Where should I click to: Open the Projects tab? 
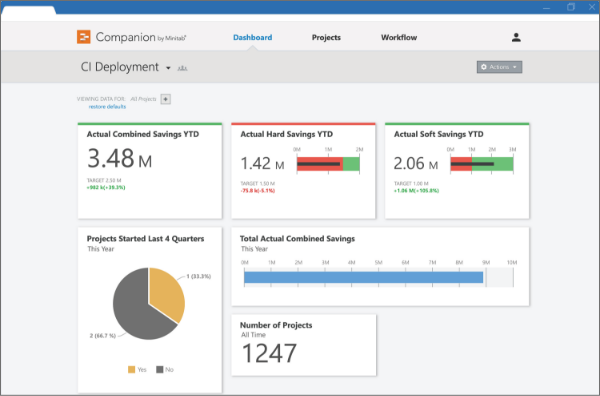click(x=326, y=37)
